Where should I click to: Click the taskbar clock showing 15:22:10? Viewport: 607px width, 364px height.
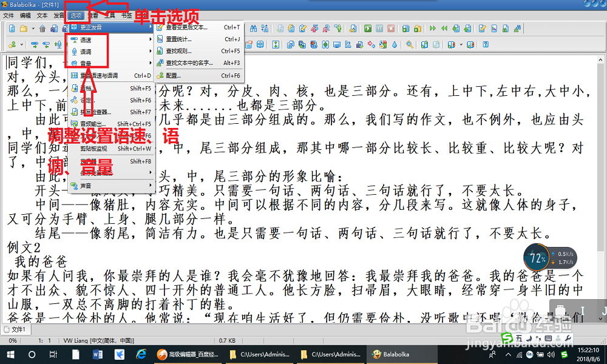tap(588, 354)
